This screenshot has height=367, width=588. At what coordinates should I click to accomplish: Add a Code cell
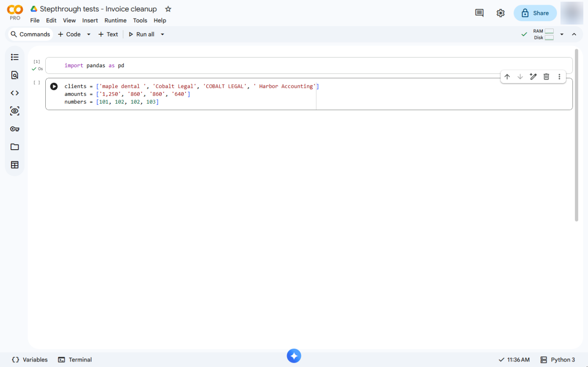coord(69,34)
